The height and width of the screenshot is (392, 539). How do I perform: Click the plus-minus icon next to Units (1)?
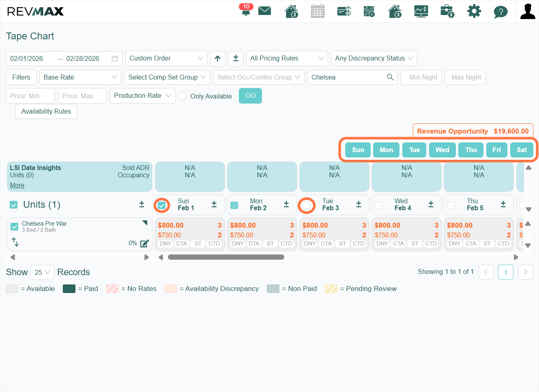click(142, 204)
